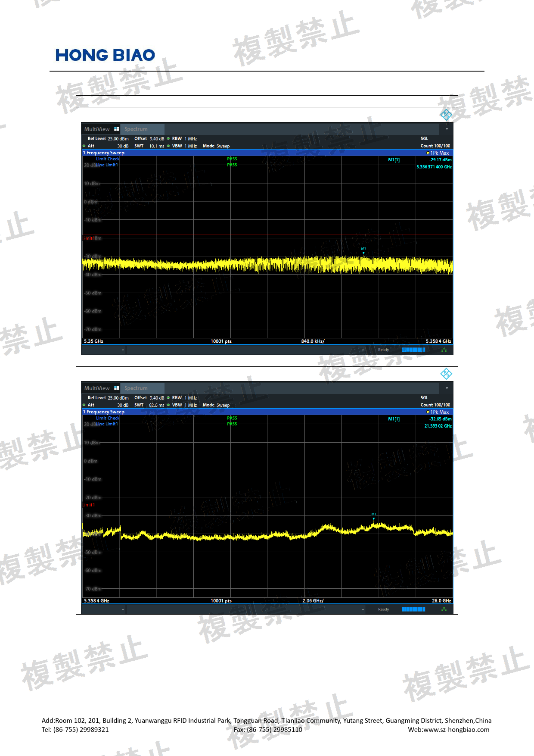
Task: Click the yellow trace dot beside 1Pk Max, upper analyzer
Action: coord(428,153)
